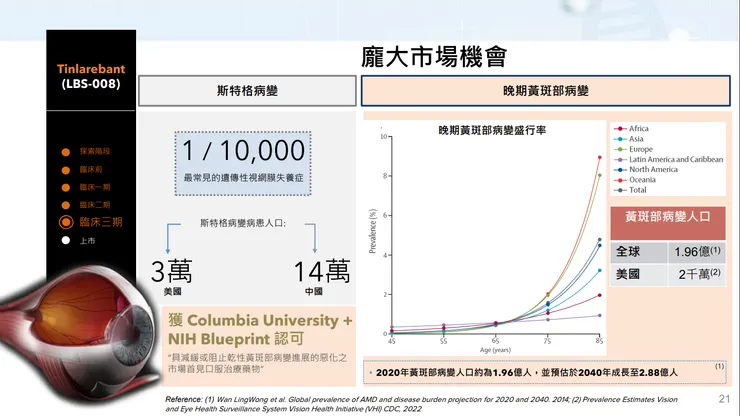Click the Total legend entry

pyautogui.click(x=630, y=190)
